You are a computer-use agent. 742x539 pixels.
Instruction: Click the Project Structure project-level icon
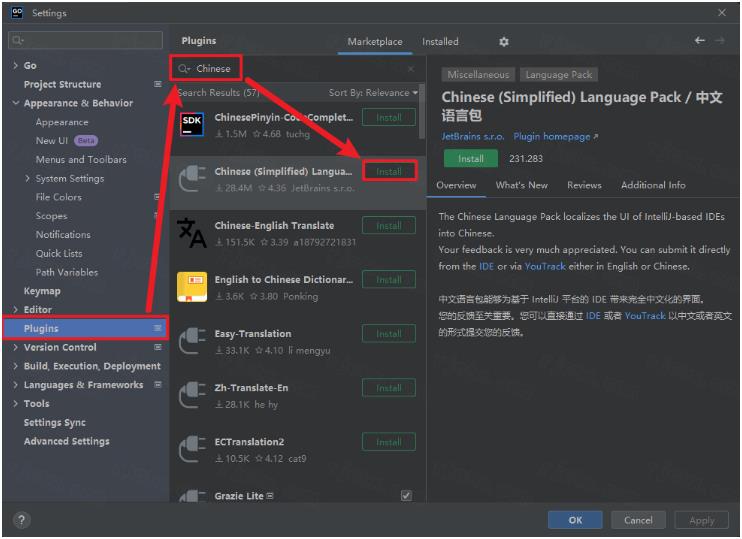pos(158,84)
